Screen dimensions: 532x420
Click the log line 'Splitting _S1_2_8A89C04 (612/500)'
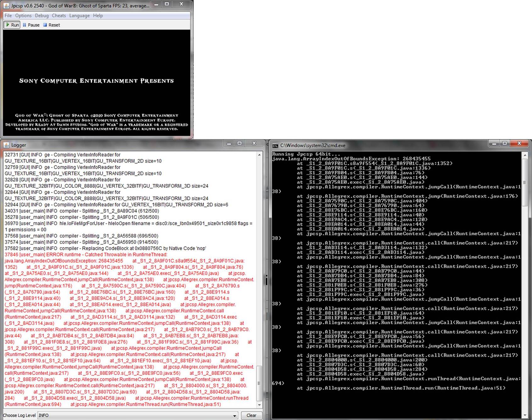[82, 211]
